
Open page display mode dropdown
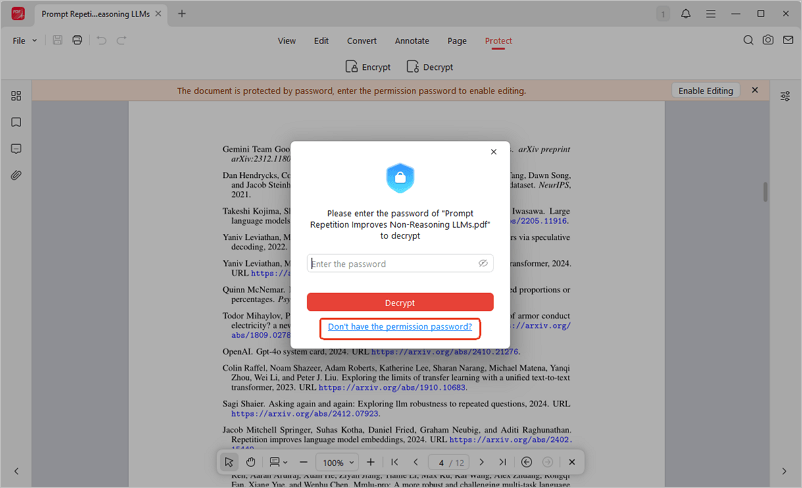click(x=278, y=462)
